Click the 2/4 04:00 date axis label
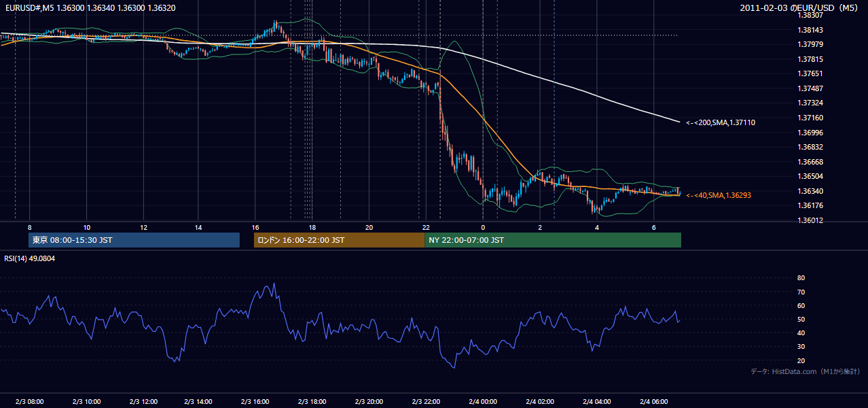The width and height of the screenshot is (868, 408). pos(596,402)
